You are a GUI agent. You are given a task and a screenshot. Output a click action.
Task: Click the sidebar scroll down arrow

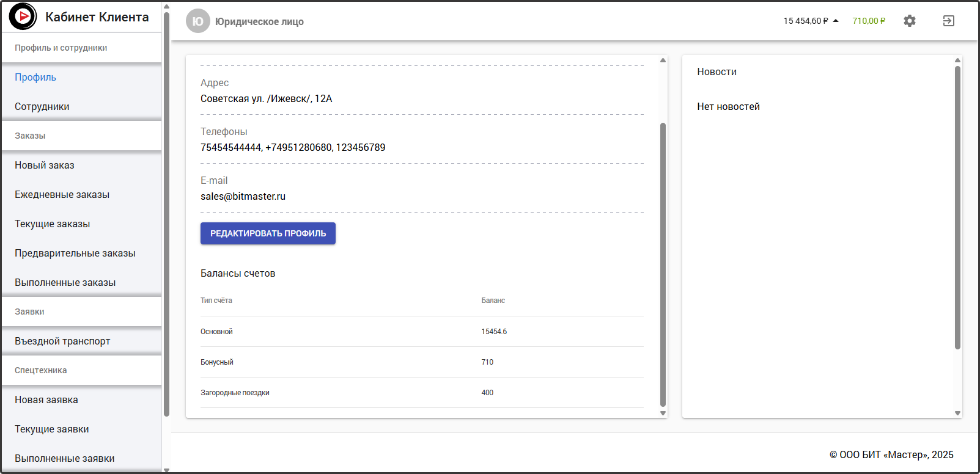point(166,470)
